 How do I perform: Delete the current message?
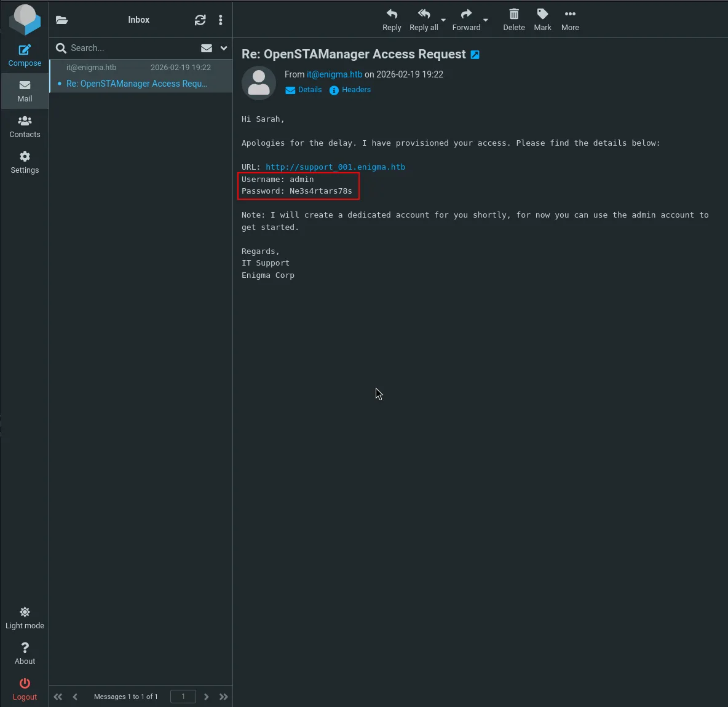tap(514, 20)
